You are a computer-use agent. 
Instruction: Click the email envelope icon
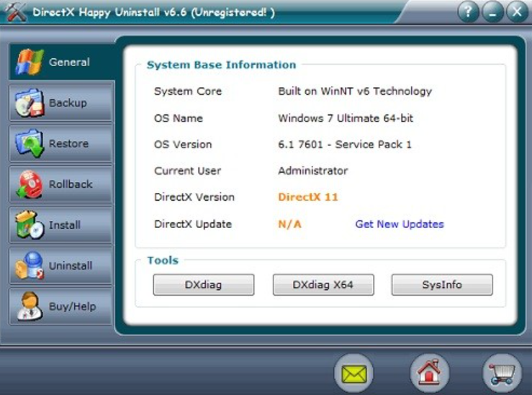354,373
